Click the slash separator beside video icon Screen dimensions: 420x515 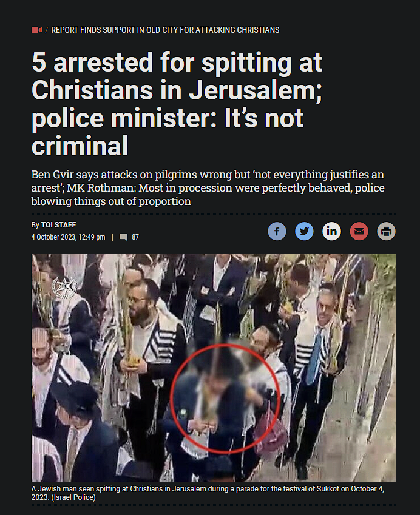(47, 30)
